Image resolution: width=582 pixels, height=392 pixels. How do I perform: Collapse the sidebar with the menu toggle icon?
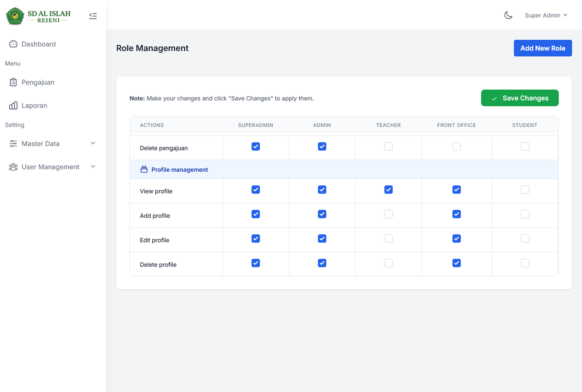(x=93, y=16)
